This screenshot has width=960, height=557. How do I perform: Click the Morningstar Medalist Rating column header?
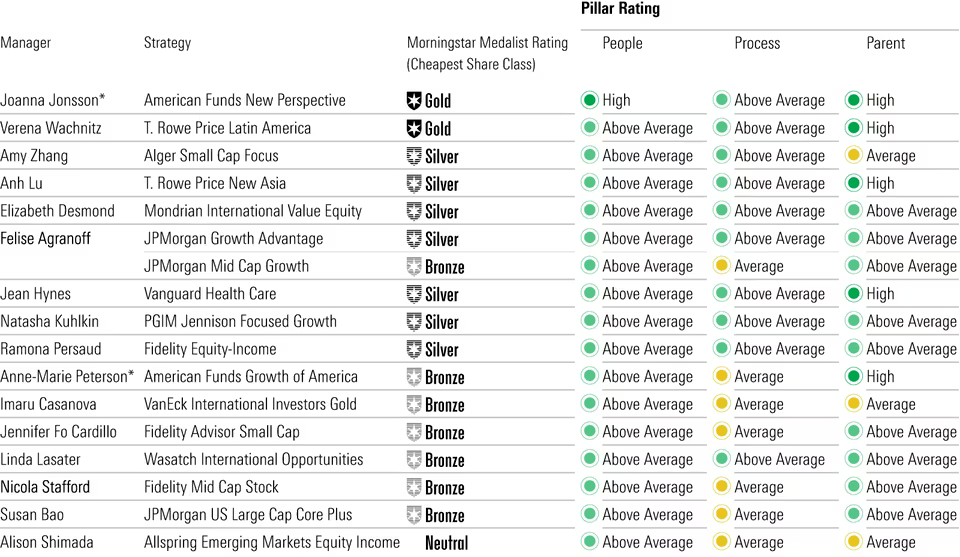[x=487, y=43]
